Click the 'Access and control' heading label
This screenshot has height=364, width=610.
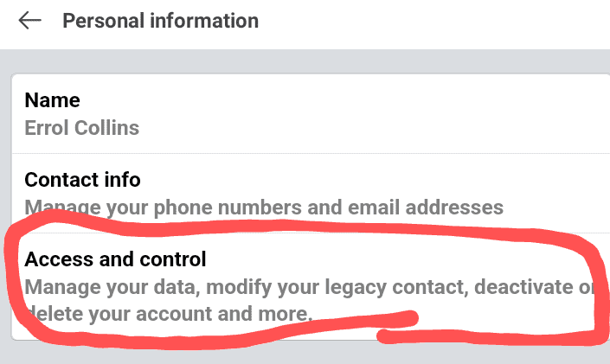point(115,259)
